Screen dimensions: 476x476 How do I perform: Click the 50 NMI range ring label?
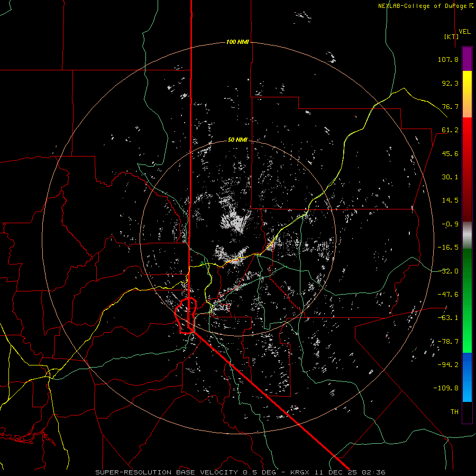click(x=237, y=140)
